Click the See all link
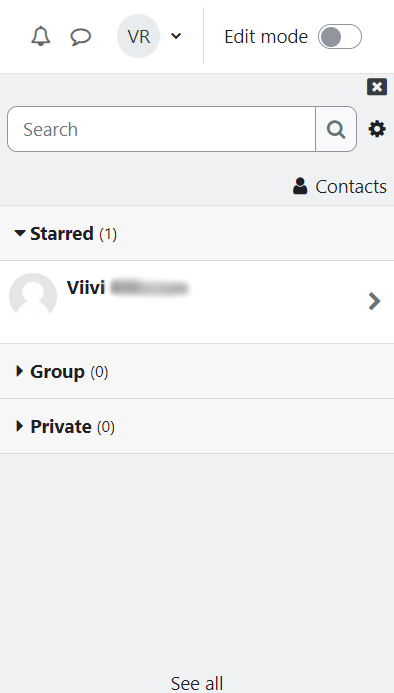 click(197, 683)
